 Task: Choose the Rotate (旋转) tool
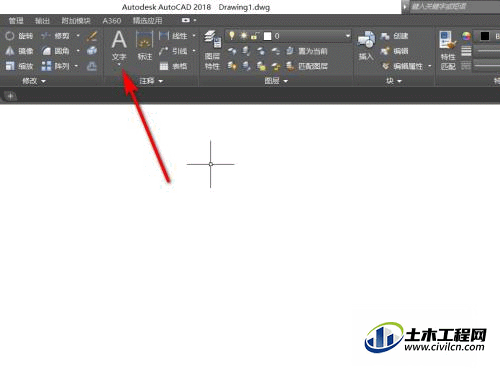[19, 36]
